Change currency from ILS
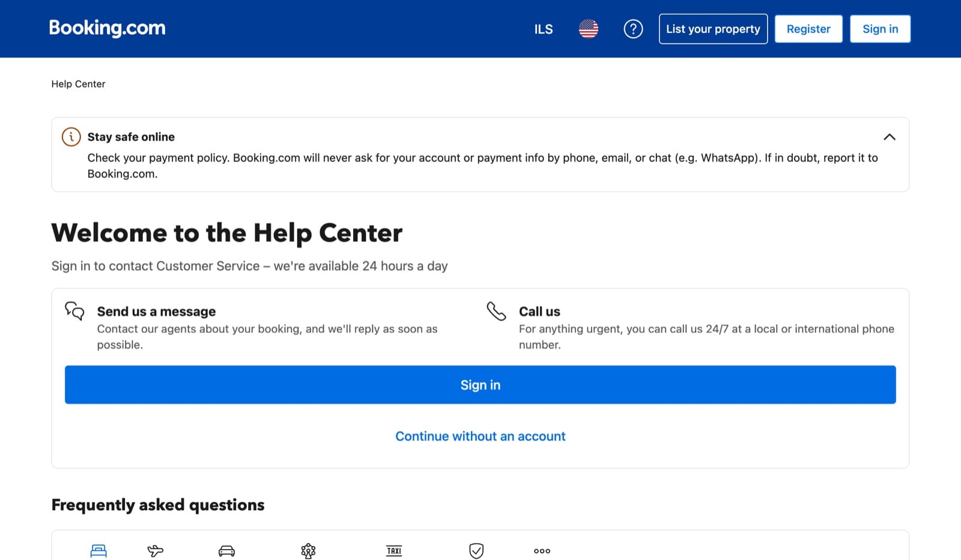961x560 pixels. (544, 29)
